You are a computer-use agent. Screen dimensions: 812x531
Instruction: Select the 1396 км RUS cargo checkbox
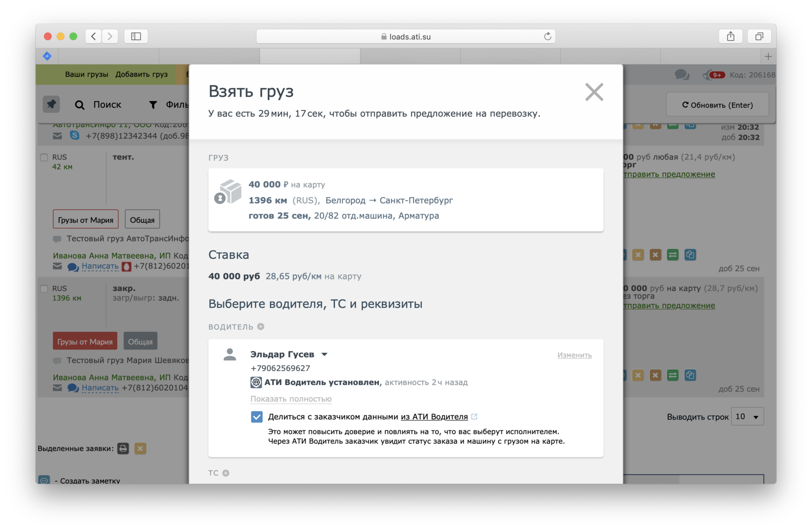click(44, 288)
